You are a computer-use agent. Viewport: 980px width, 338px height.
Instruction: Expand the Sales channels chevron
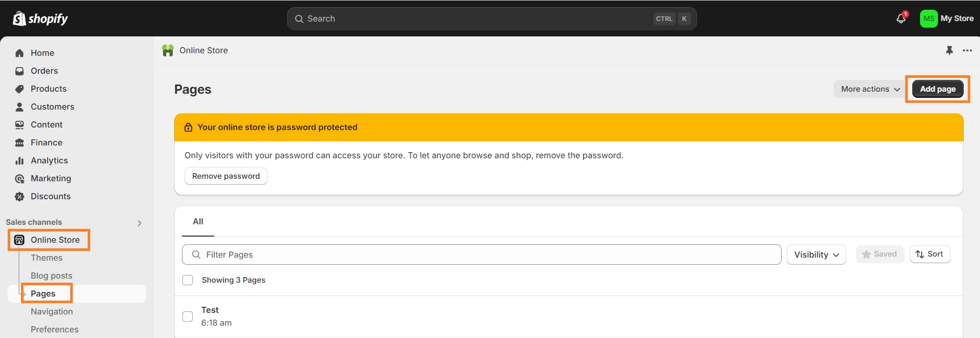click(139, 223)
